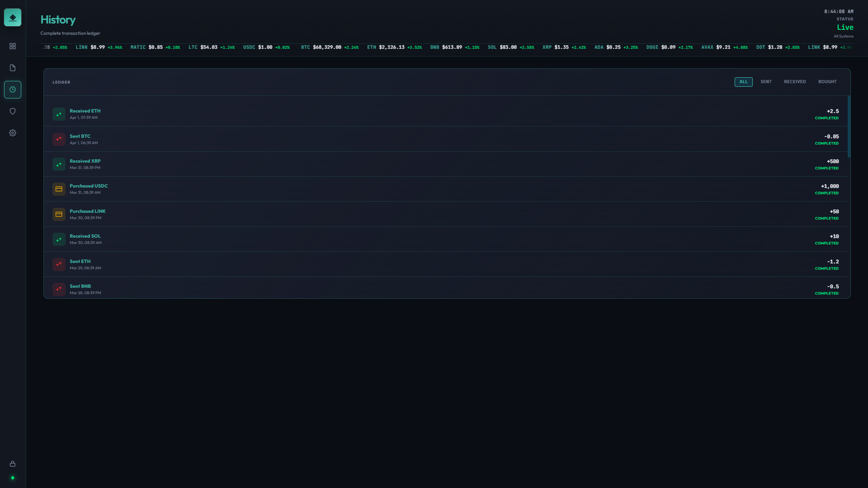Click the ledger vertical scrollbar thumb

(x=849, y=127)
